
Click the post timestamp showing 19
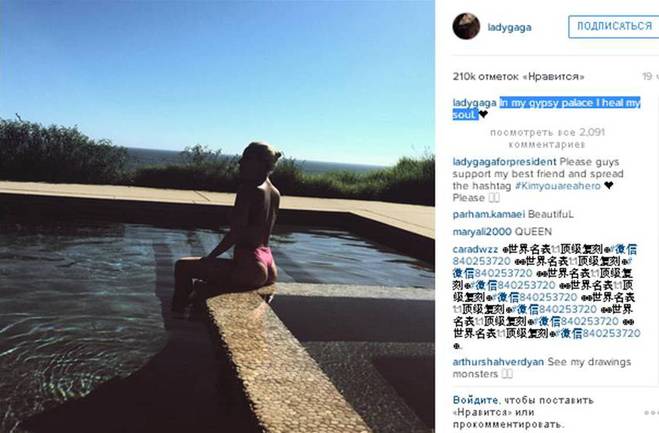650,77
